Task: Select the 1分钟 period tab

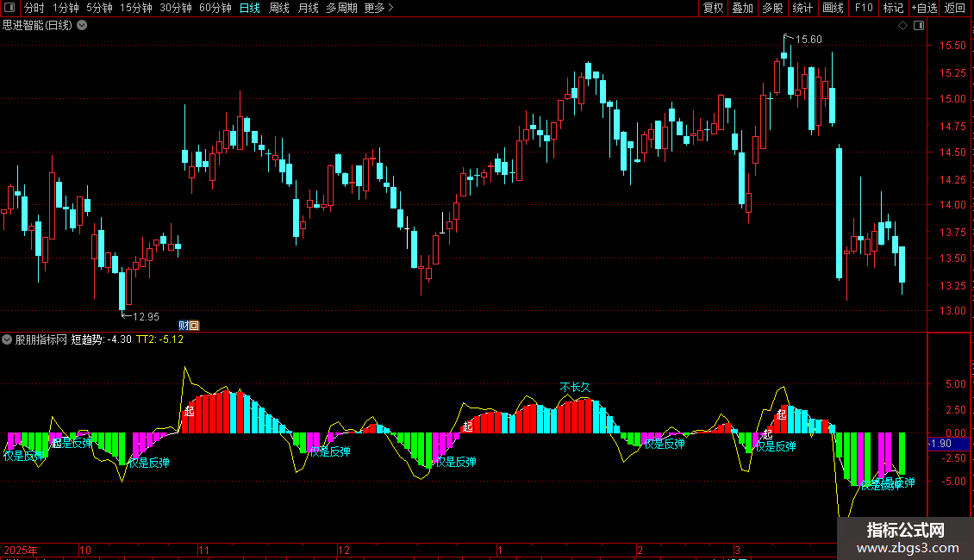Action: [66, 8]
